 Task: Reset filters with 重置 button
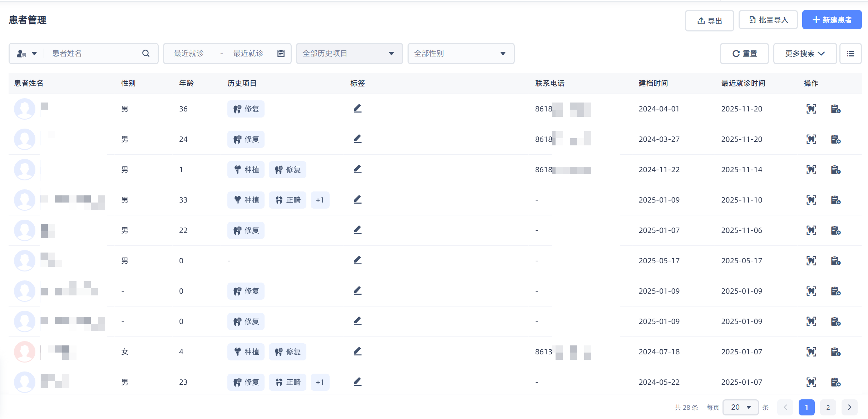tap(744, 54)
